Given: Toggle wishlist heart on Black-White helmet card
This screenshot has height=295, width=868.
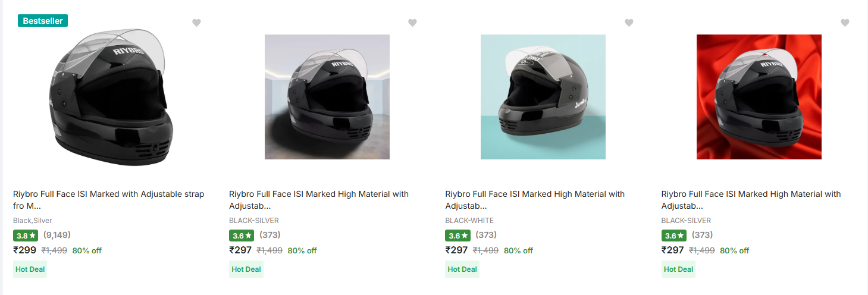Looking at the screenshot, I should [629, 23].
